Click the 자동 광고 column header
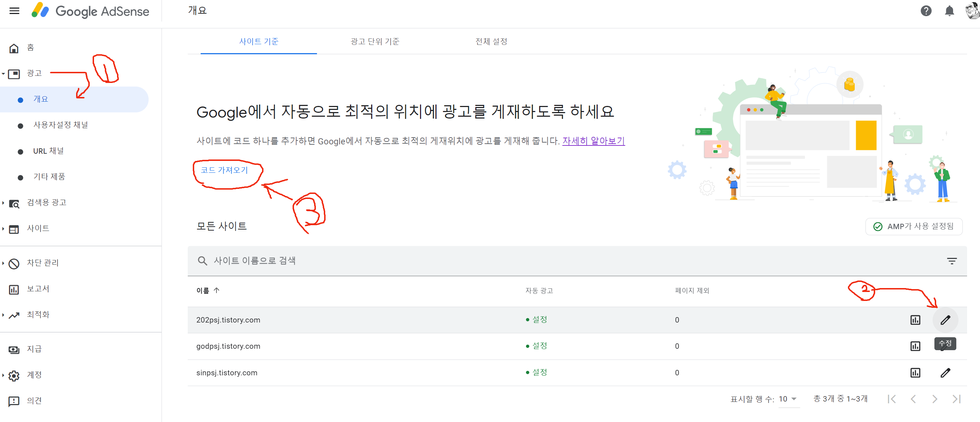980x422 pixels. click(x=539, y=291)
